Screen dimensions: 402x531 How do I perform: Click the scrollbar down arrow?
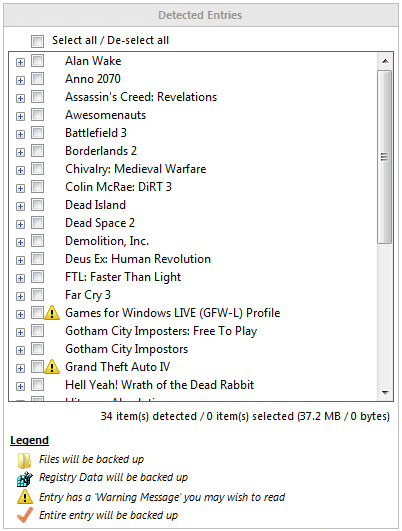[x=385, y=392]
